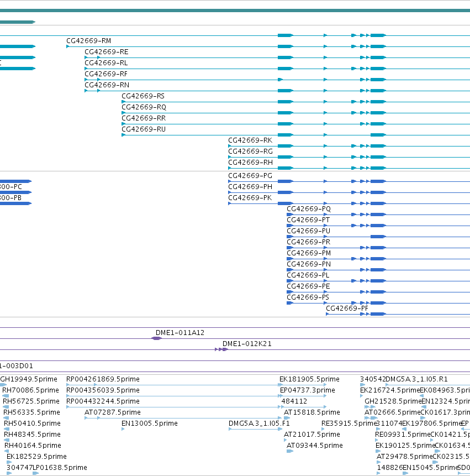
Task: Select the CG42669-PF protein label
Action: tap(347, 308)
